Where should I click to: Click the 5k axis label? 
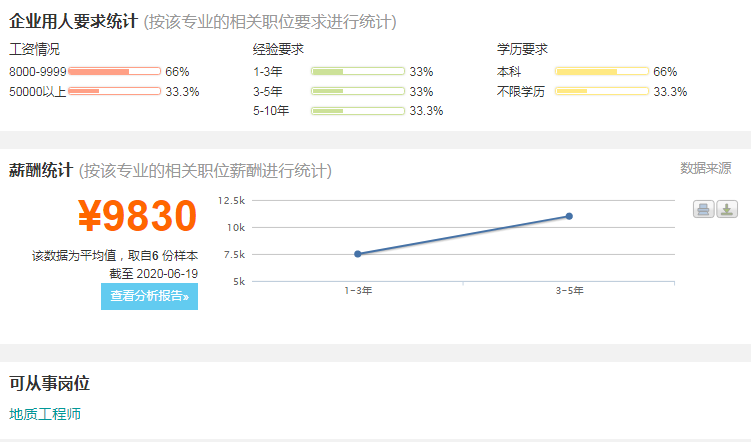[239, 282]
